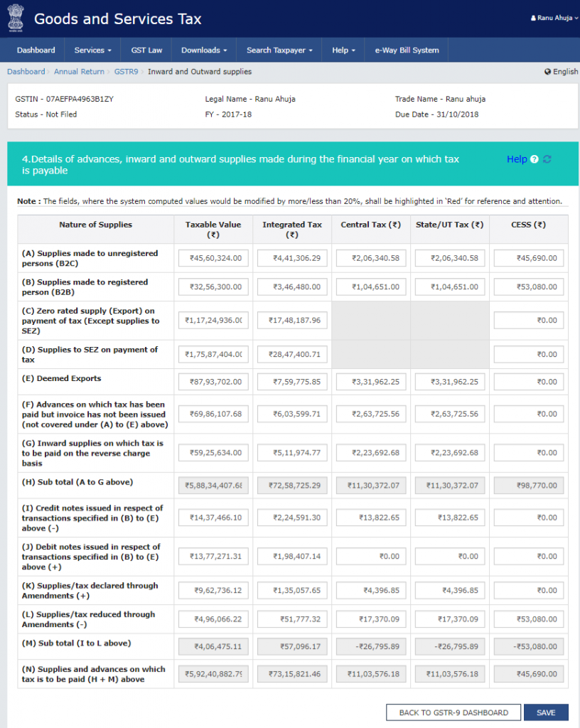Click the SAVE button
Image resolution: width=580 pixels, height=728 pixels.
pyautogui.click(x=546, y=712)
